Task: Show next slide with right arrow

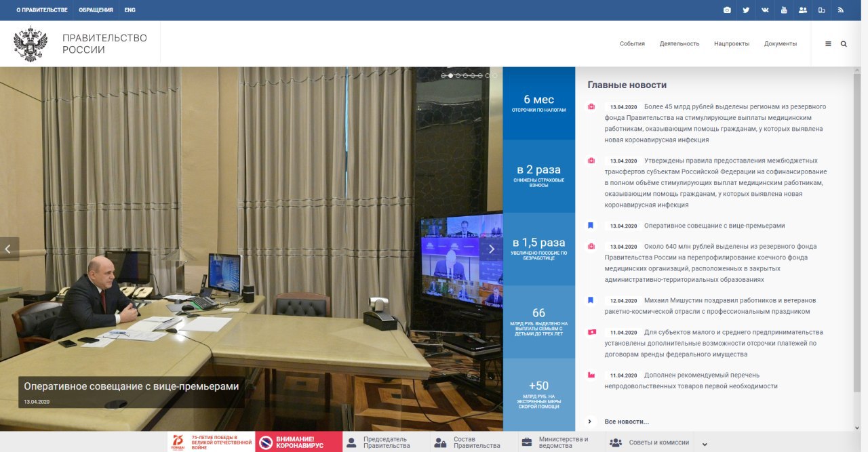Action: [492, 249]
